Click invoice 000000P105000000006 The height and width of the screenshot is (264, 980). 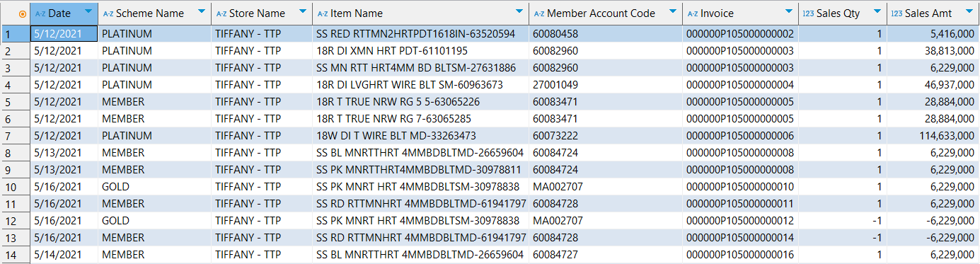click(x=740, y=136)
